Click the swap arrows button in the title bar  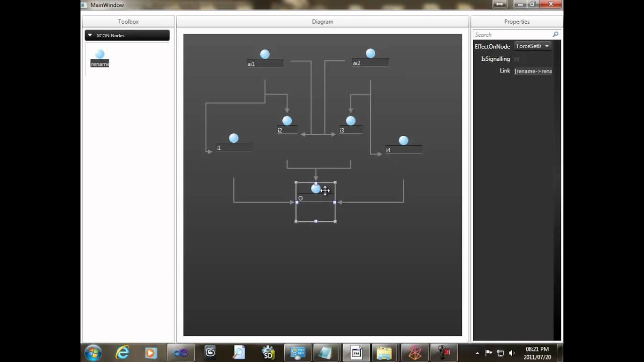(x=499, y=5)
